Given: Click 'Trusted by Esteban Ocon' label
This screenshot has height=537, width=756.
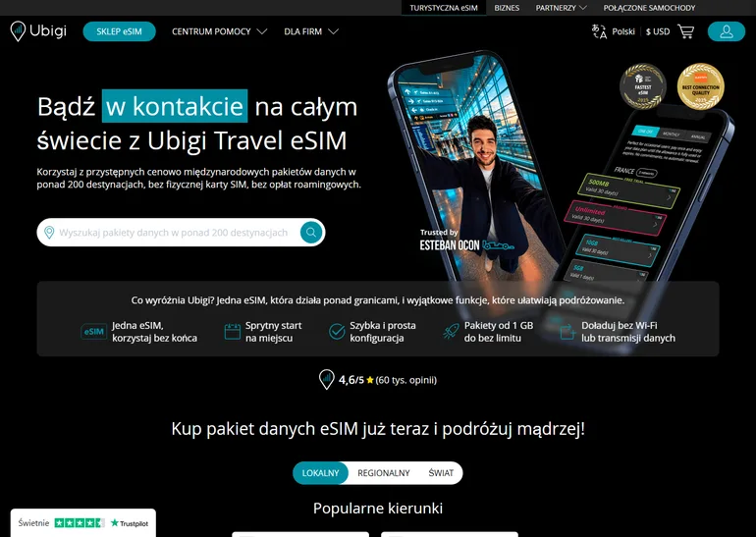Looking at the screenshot, I should coord(466,241).
